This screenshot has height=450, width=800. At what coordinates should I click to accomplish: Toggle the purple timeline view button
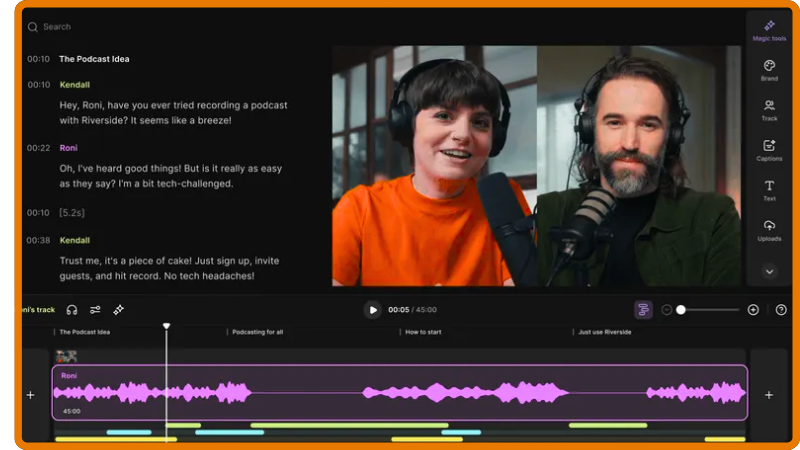click(x=643, y=310)
